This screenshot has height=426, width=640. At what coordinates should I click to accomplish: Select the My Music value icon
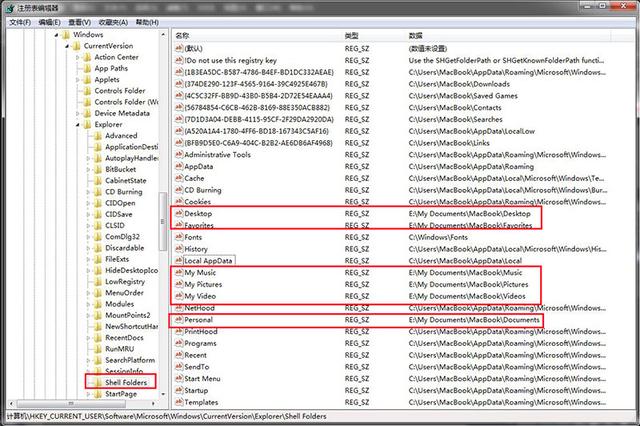(179, 272)
